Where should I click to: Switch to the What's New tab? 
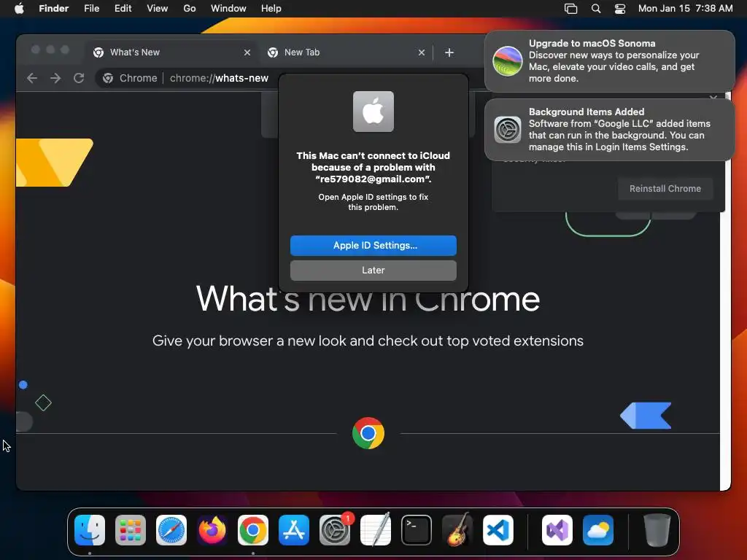coord(171,52)
